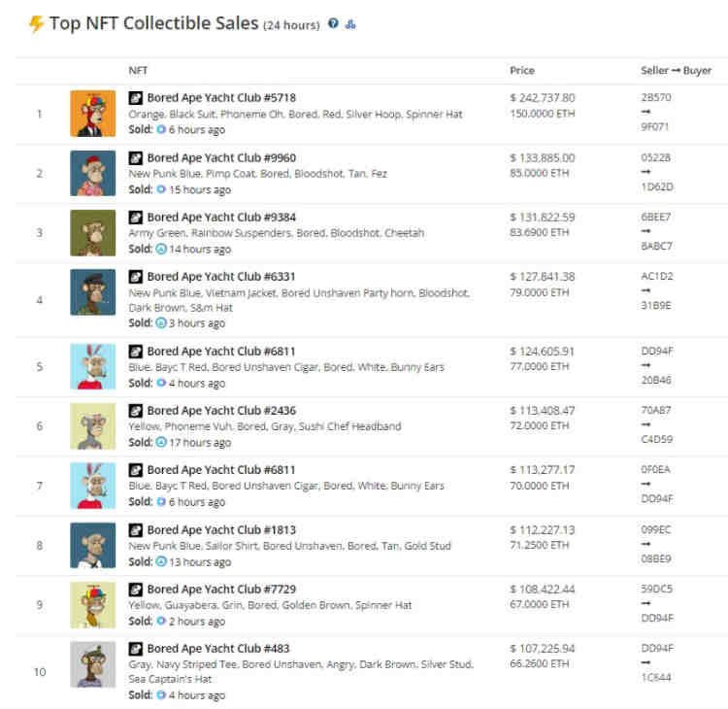Click buyer address 1D62D
Image resolution: width=728 pixels, height=709 pixels.
coord(656,186)
